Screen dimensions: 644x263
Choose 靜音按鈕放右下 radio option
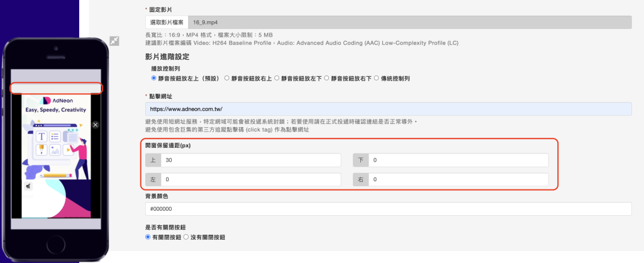pyautogui.click(x=328, y=79)
